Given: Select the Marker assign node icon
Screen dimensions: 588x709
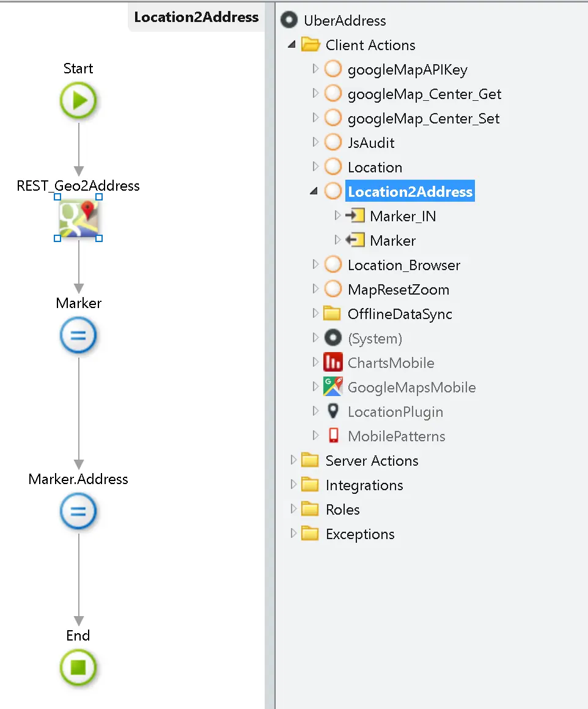Looking at the screenshot, I should [78, 335].
